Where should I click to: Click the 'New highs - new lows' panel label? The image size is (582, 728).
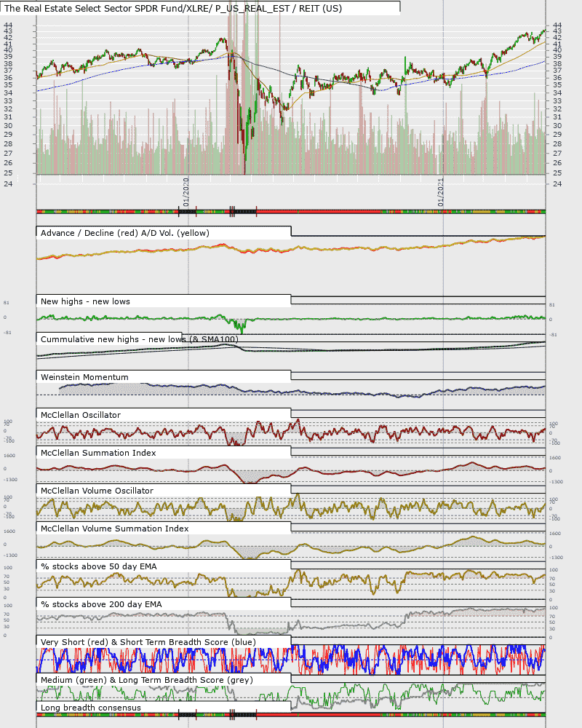point(85,301)
